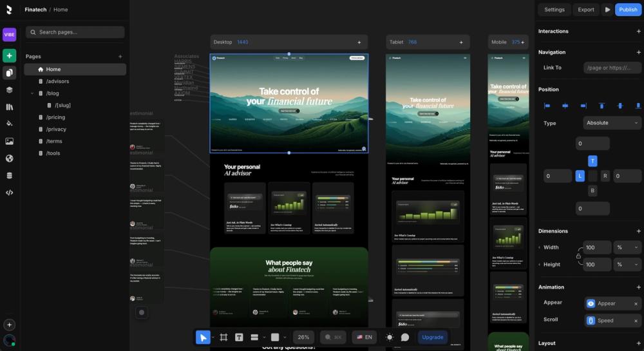This screenshot has height=351, width=644.
Task: Add an interaction with the plus
Action: coord(638,31)
